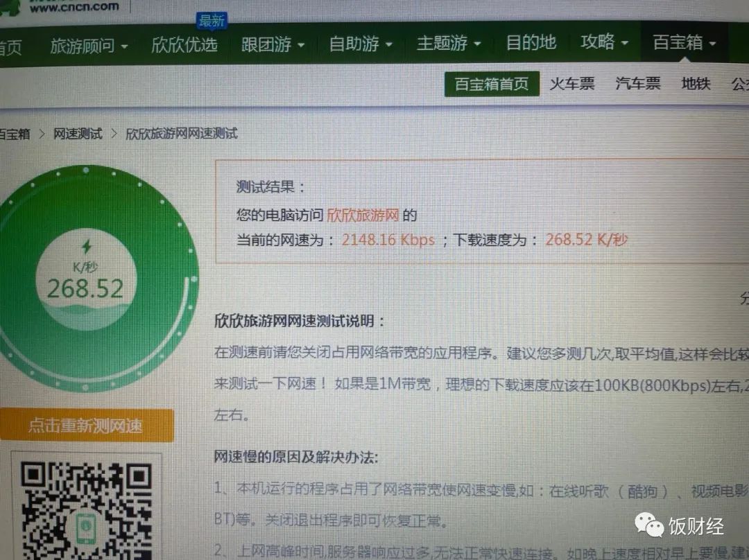Open the 跟团游 dropdown

(270, 43)
